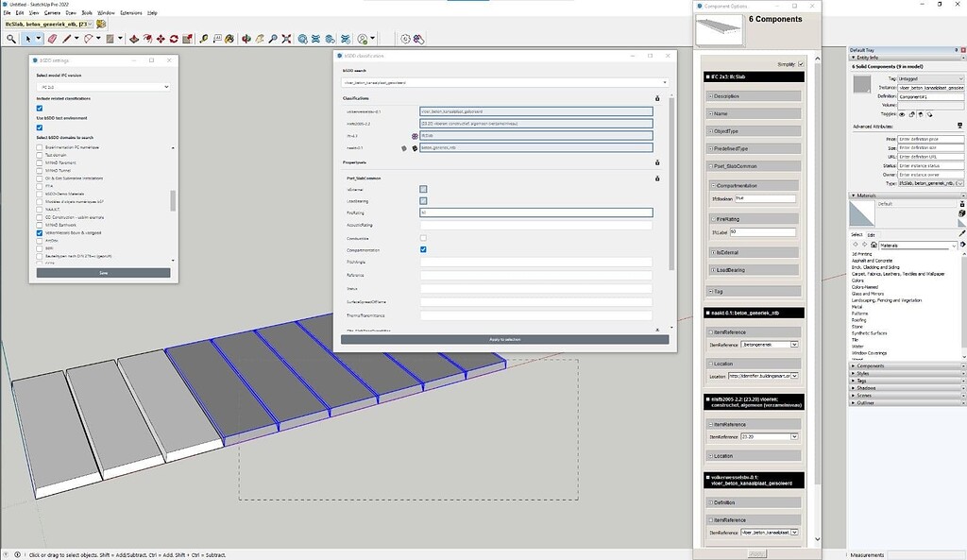
Task: Click the Select arrow tool
Action: pos(26,39)
